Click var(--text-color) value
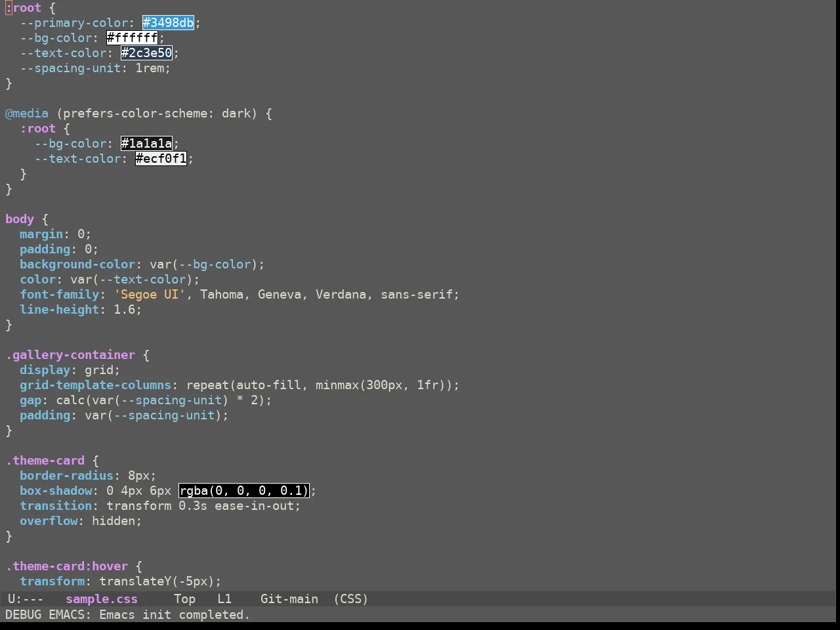Viewport: 840px width, 630px height. [132, 280]
